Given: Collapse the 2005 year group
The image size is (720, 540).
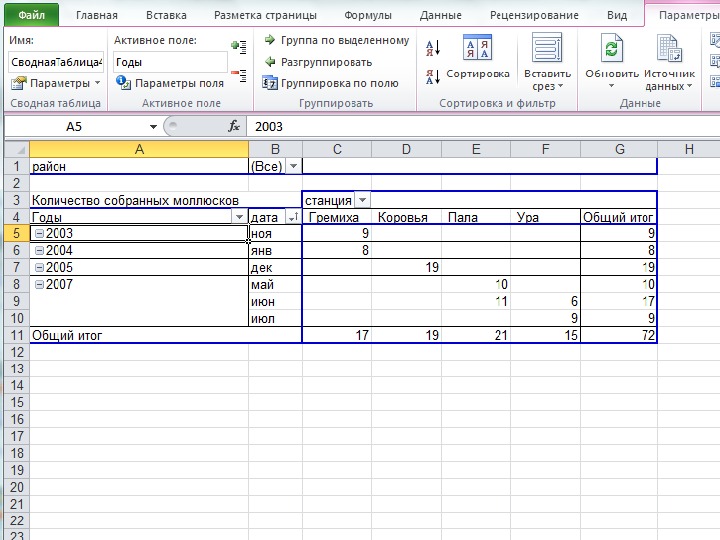Looking at the screenshot, I should [x=38, y=268].
